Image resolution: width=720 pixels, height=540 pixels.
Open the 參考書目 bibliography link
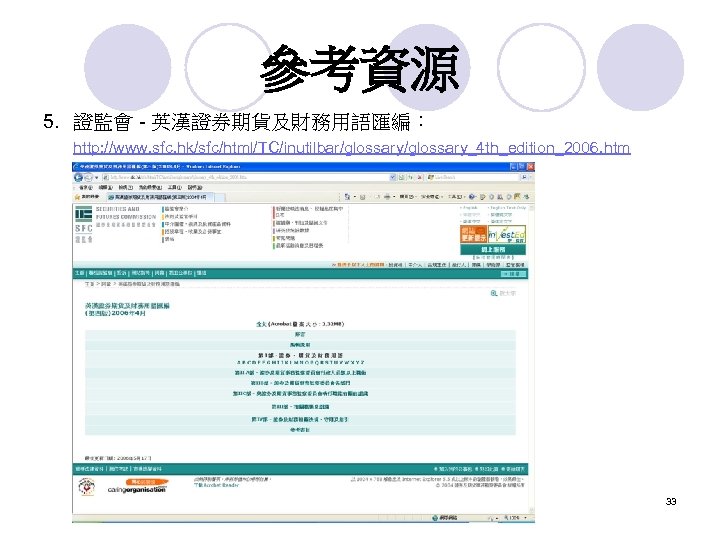pos(300,430)
